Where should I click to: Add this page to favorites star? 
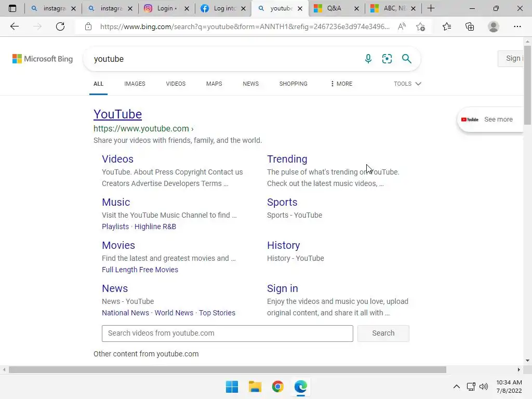(x=420, y=26)
